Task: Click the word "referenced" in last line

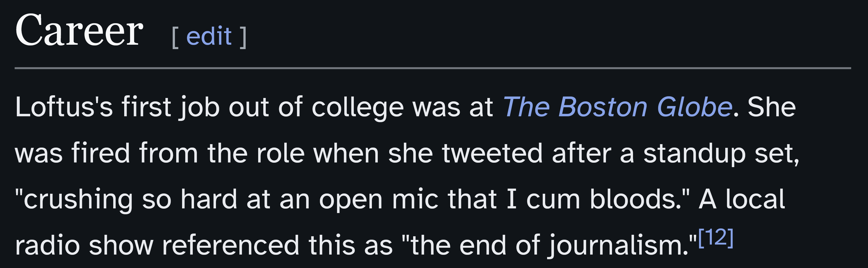Action: click(x=230, y=245)
